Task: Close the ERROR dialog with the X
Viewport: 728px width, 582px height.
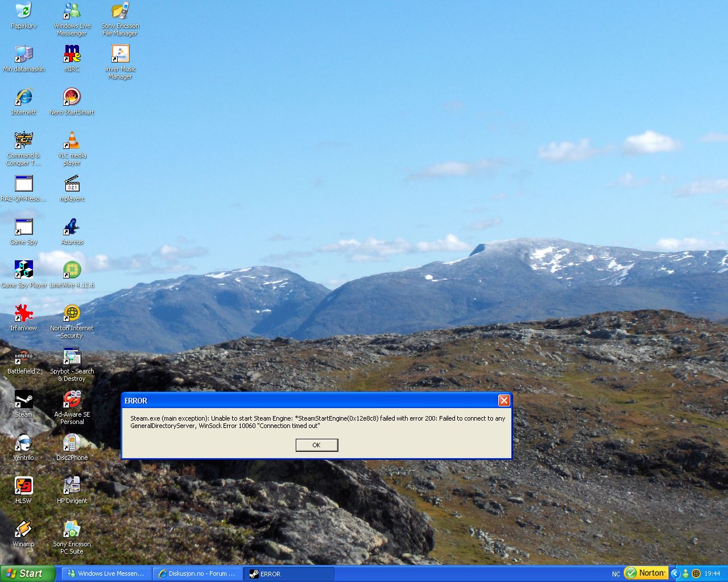Action: (504, 401)
